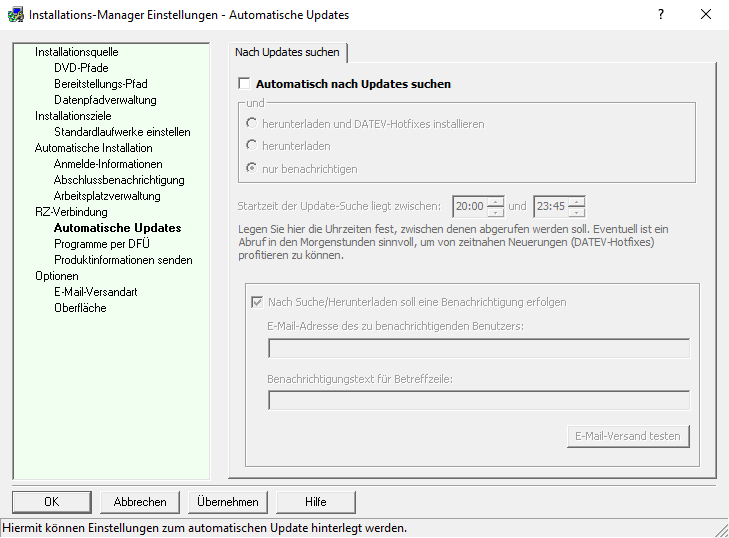Click the Installations-Manager title bar icon
Screen dimensions: 729x538
pyautogui.click(x=15, y=15)
